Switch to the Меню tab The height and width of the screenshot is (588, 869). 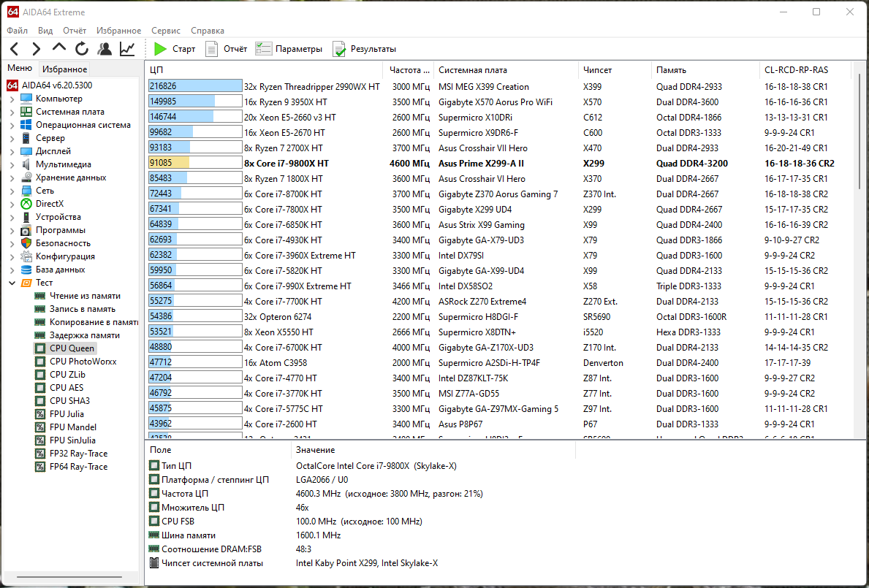(x=20, y=68)
